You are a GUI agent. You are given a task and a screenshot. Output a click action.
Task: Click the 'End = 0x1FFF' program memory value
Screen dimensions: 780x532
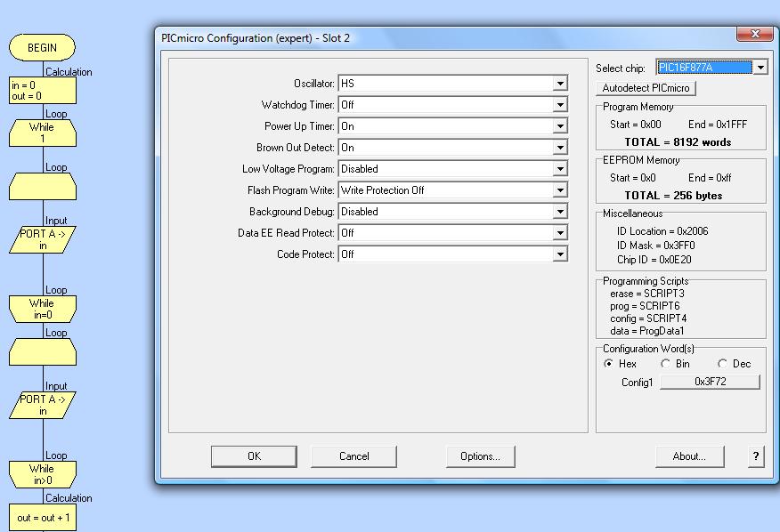pyautogui.click(x=718, y=125)
